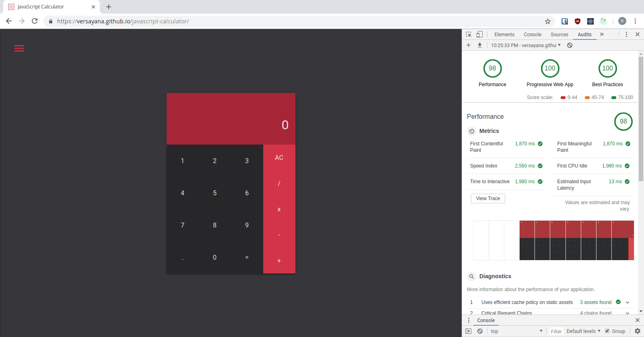The image size is (644, 337).
Task: Open the Bitwarden extension icon
Action: click(565, 21)
